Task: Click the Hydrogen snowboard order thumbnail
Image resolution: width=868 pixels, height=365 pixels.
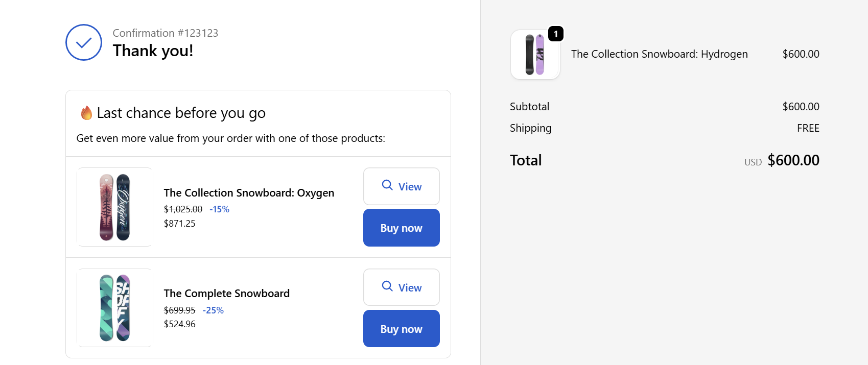Action: pos(535,55)
